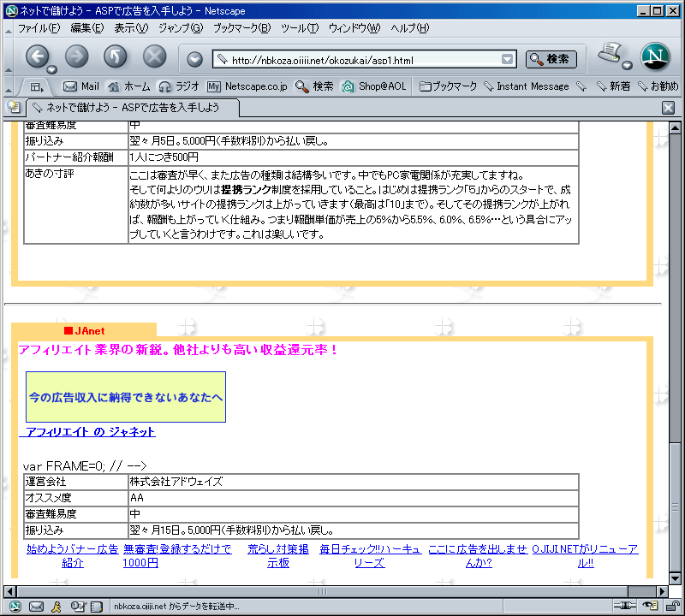
Task: Click the Print icon
Action: [610, 53]
